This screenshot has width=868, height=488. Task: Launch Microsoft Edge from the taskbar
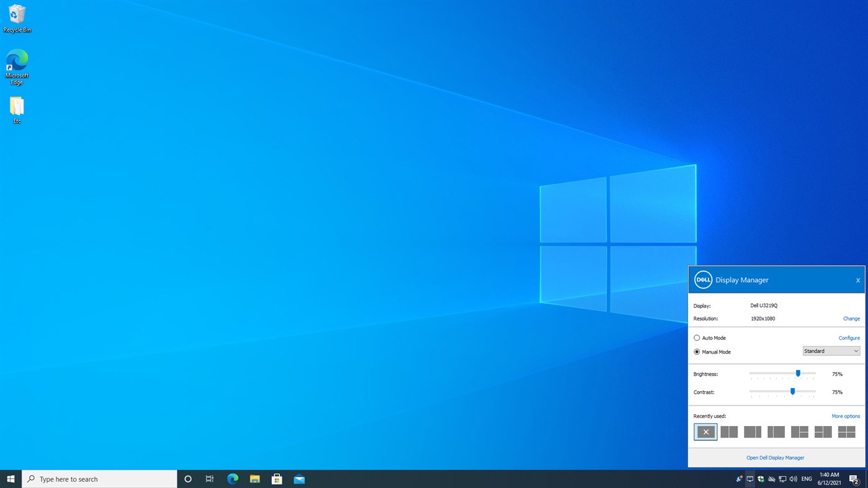click(x=232, y=478)
